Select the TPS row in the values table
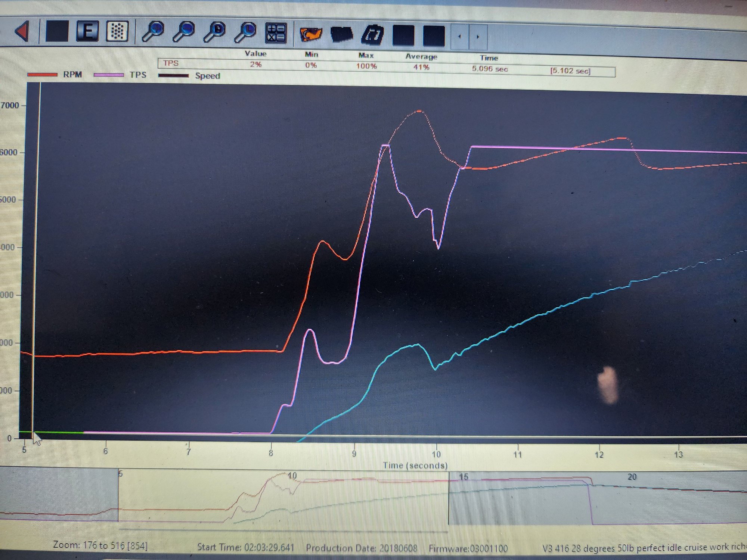 click(x=171, y=63)
